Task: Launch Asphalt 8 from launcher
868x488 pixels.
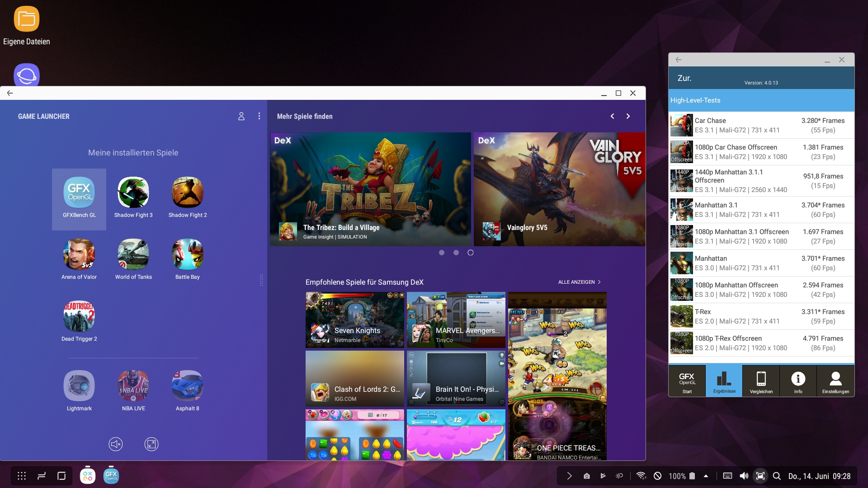Action: (187, 386)
